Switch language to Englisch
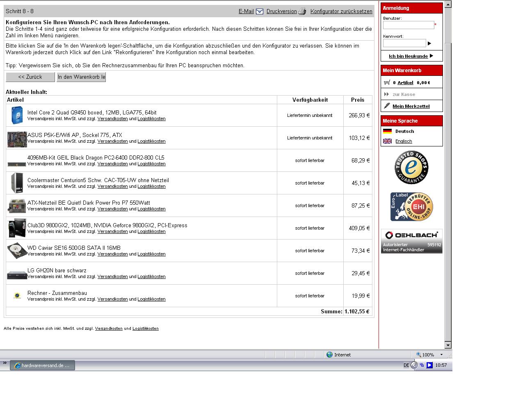The image size is (525, 420). (404, 141)
